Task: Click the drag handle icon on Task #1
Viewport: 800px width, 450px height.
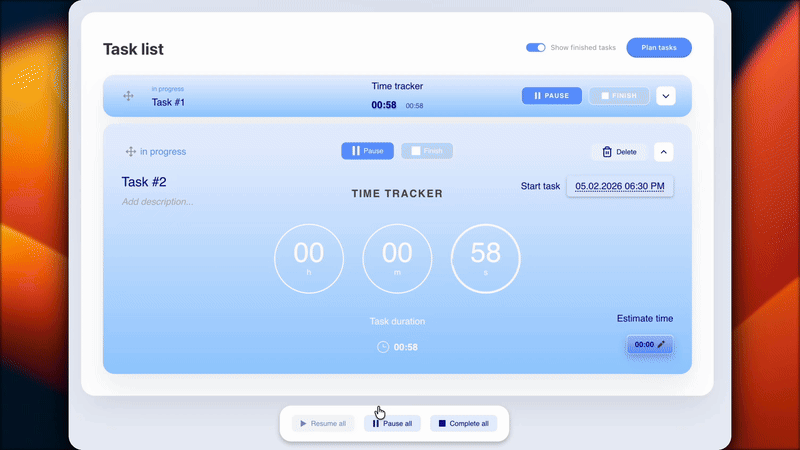Action: click(128, 96)
